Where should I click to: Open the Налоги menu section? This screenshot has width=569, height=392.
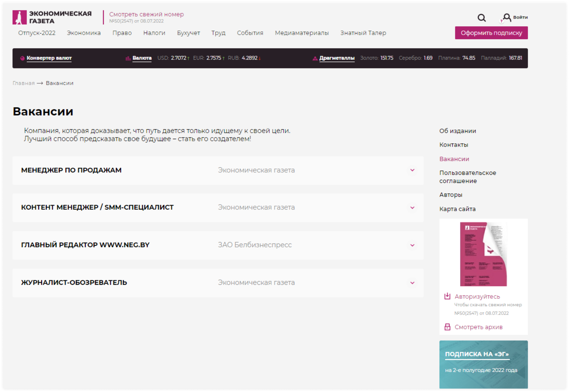154,33
